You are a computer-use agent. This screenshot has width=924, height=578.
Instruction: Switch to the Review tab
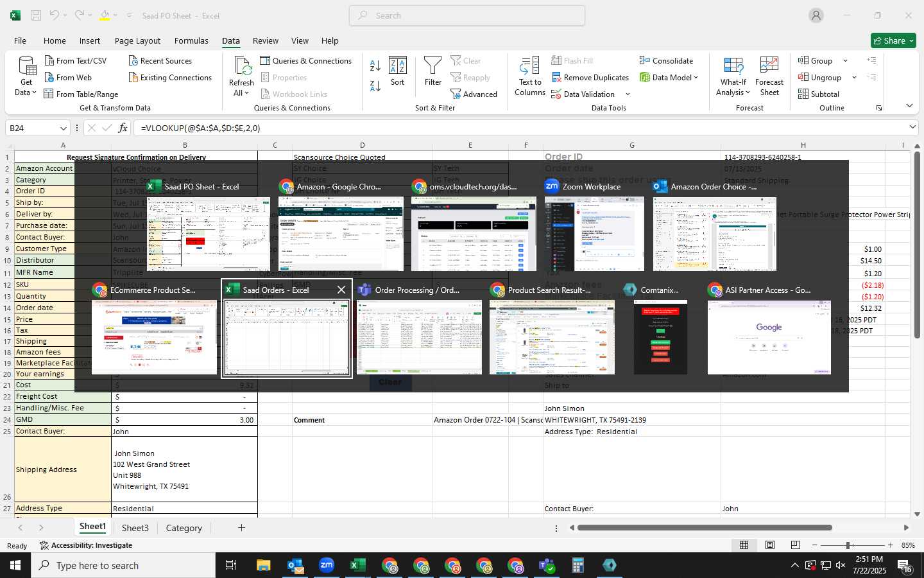[266, 40]
